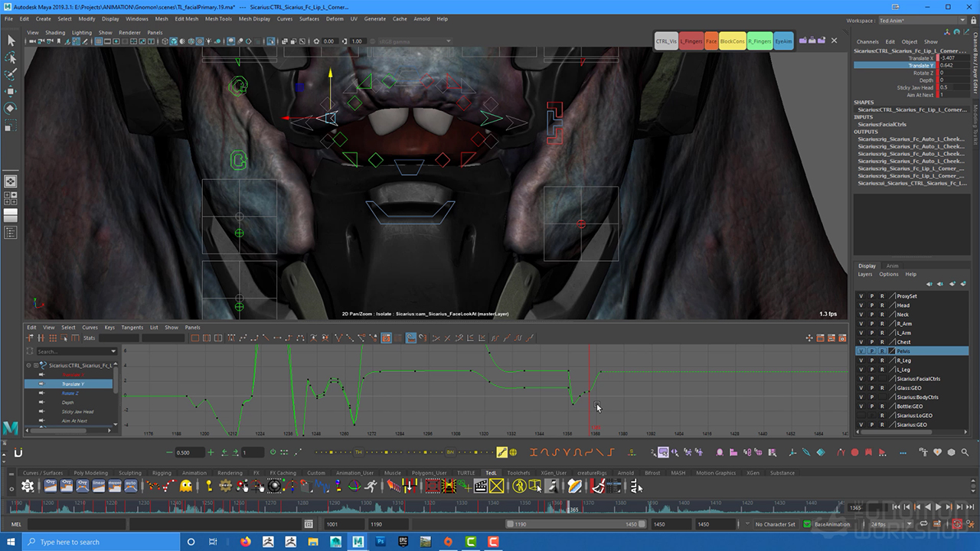This screenshot has height=551, width=980.
Task: Open the sRGB gamma color space dropdown
Action: (x=410, y=41)
